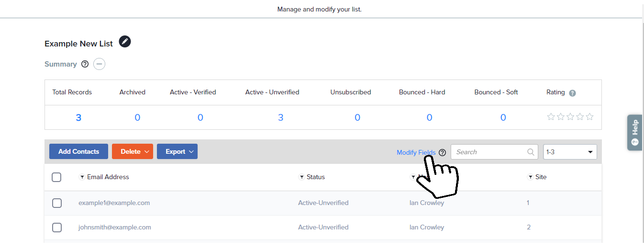The image size is (644, 251).
Task: Open the Delete dropdown button
Action: coord(132,151)
